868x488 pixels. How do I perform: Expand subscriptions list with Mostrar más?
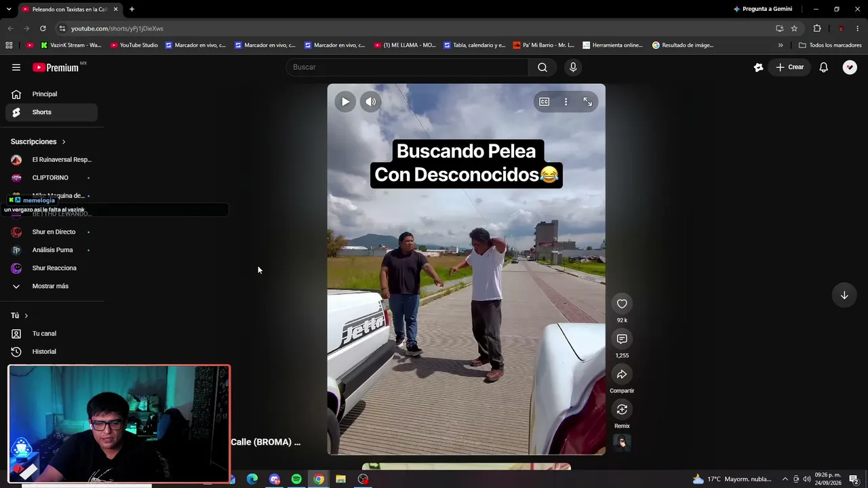[x=51, y=286]
